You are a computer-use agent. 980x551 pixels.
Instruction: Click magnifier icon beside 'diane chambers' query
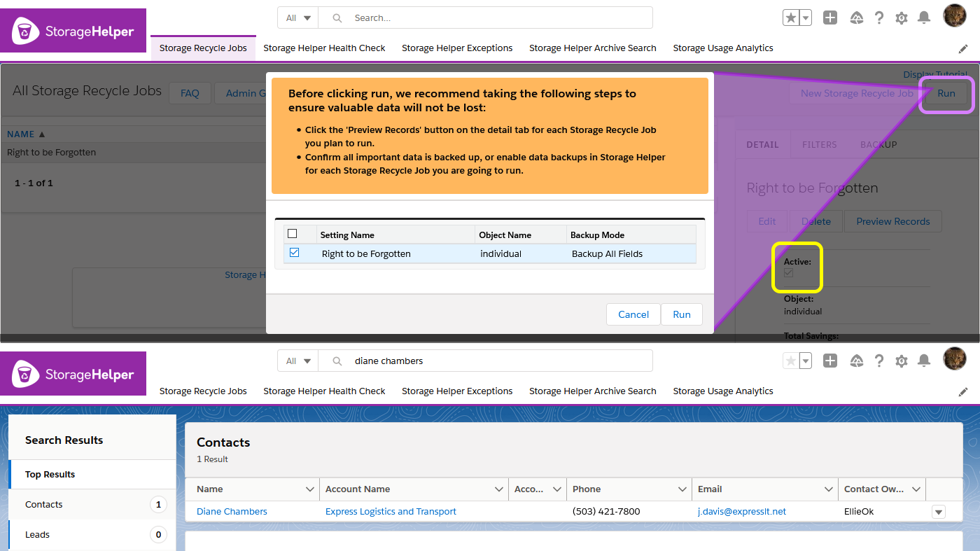337,361
